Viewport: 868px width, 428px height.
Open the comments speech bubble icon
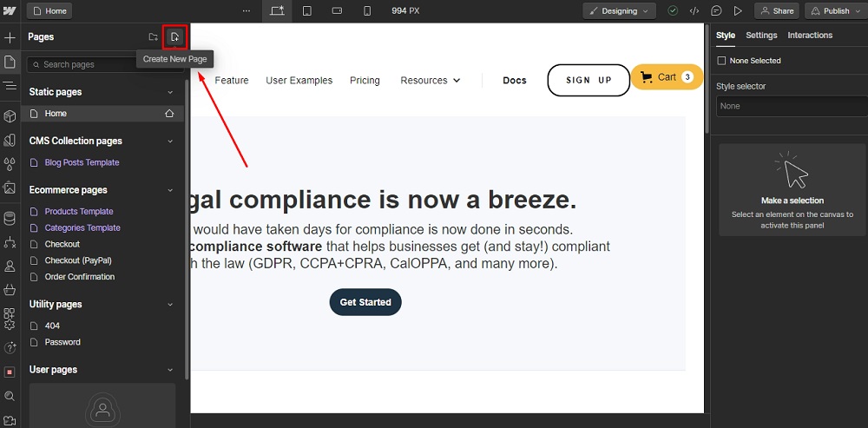point(716,11)
